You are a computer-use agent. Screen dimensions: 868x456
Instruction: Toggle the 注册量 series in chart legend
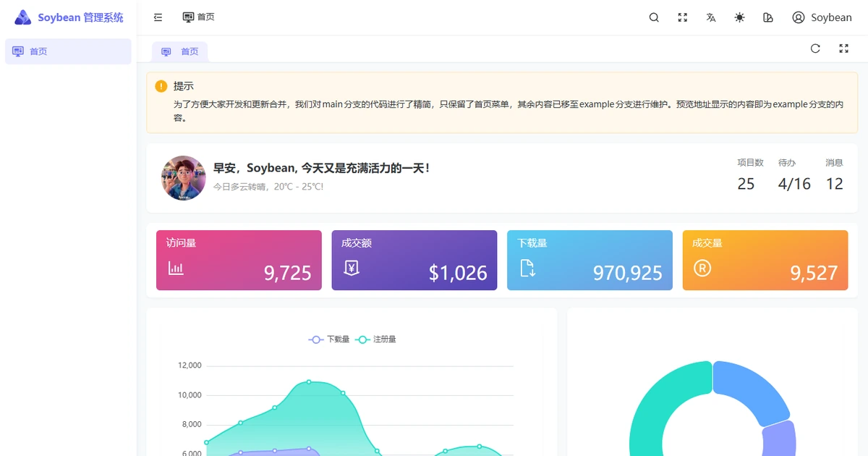coord(376,339)
